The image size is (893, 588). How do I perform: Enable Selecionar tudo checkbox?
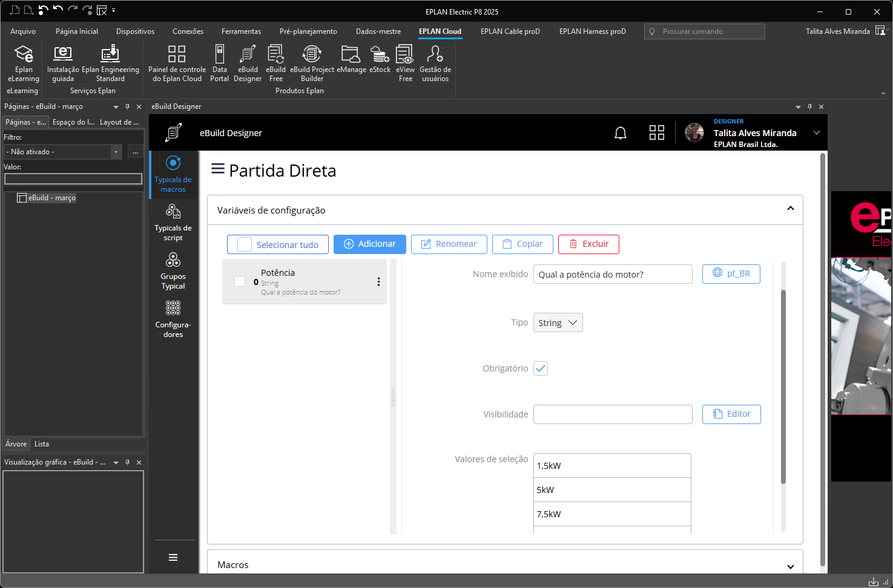point(245,244)
